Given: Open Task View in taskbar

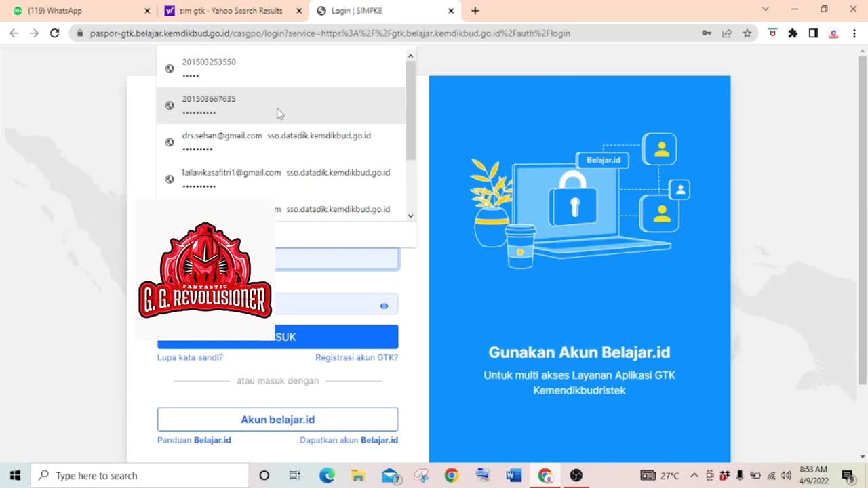Looking at the screenshot, I should pos(294,475).
